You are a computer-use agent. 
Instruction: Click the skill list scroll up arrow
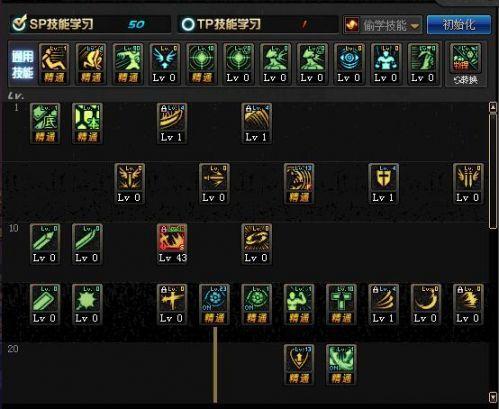(493, 107)
